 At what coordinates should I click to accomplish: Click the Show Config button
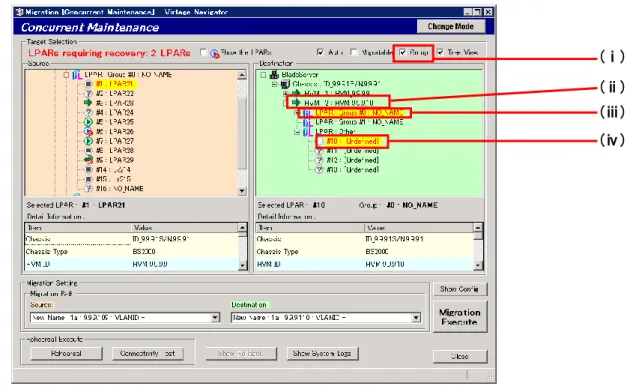[460, 289]
